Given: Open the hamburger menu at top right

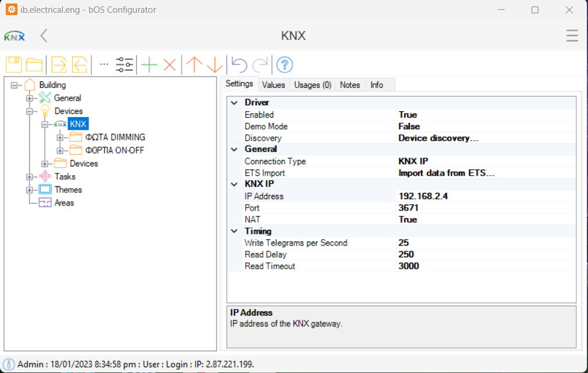Looking at the screenshot, I should pos(572,36).
